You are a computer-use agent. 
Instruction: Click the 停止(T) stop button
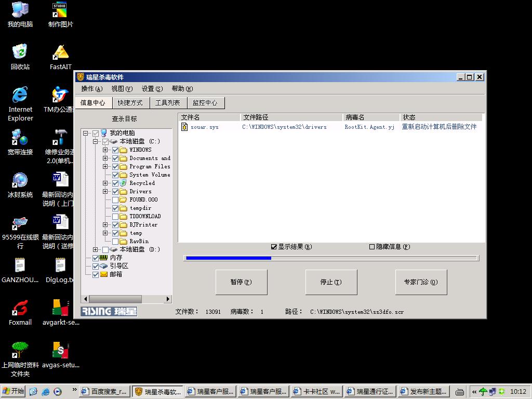(331, 282)
